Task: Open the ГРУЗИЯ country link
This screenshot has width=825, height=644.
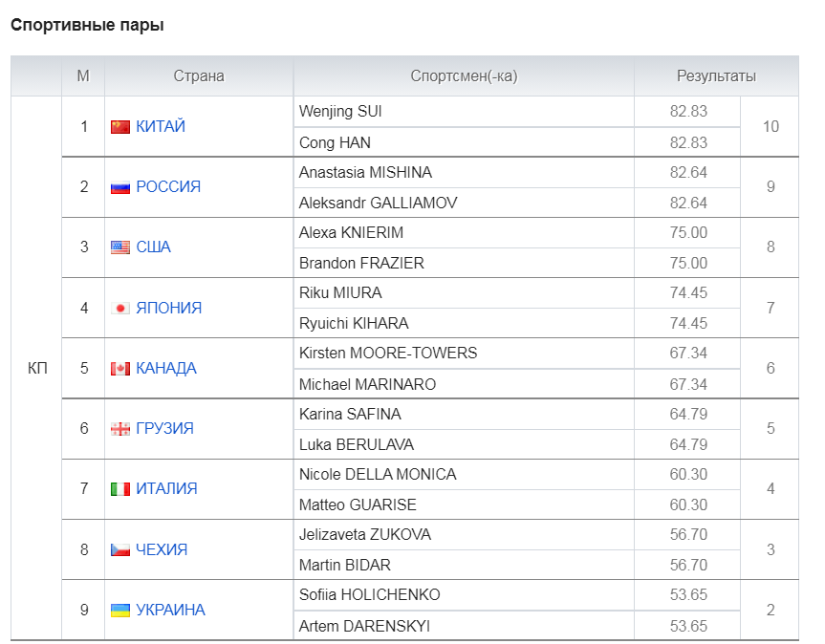Action: [x=164, y=428]
